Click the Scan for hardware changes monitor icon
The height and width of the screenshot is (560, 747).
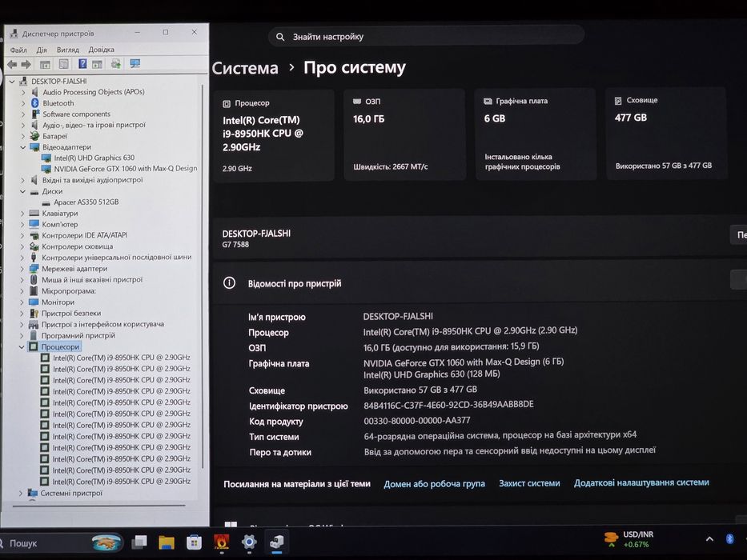pos(135,63)
